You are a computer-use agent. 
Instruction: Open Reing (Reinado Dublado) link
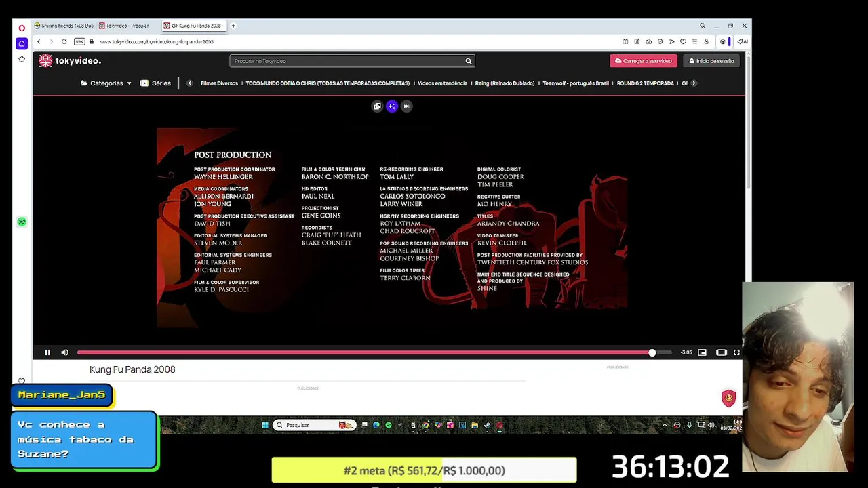[x=505, y=83]
